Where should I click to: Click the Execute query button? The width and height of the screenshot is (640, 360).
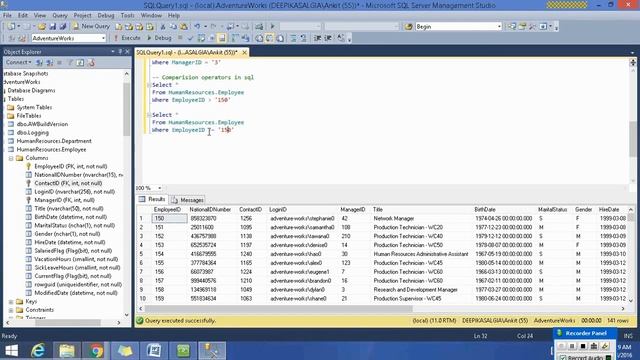click(x=127, y=38)
